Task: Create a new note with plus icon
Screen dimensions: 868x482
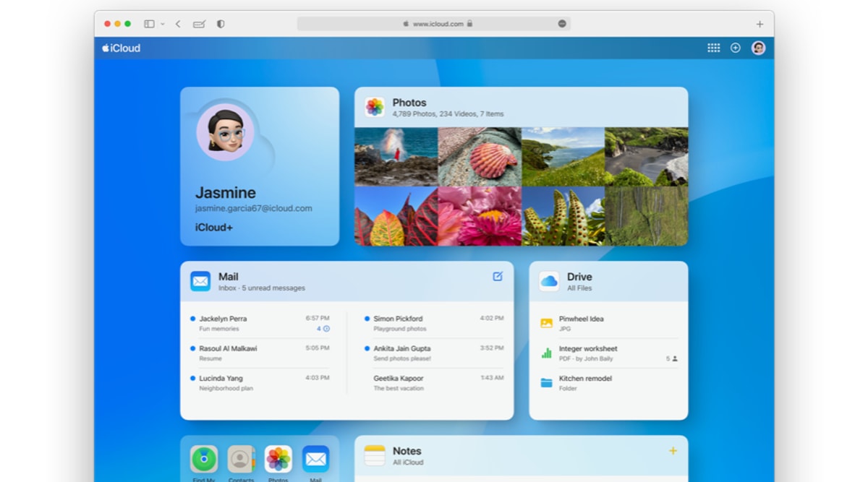Action: pos(673,451)
